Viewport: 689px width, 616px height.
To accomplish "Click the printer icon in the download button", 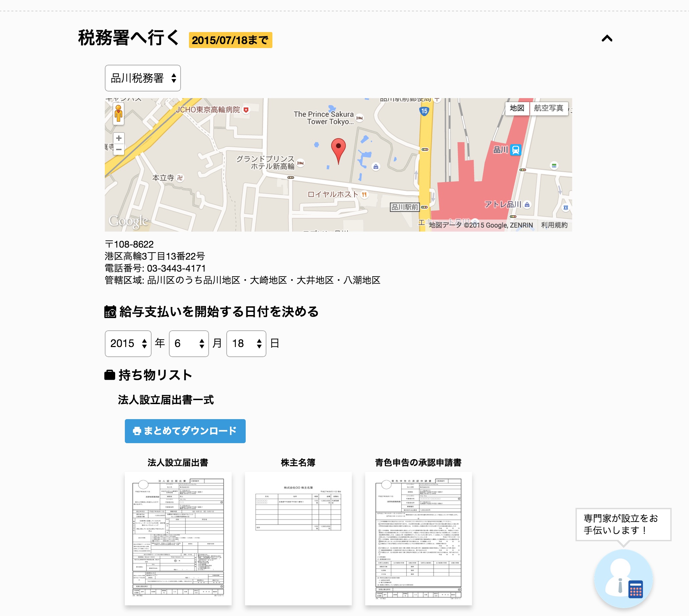I will [137, 431].
